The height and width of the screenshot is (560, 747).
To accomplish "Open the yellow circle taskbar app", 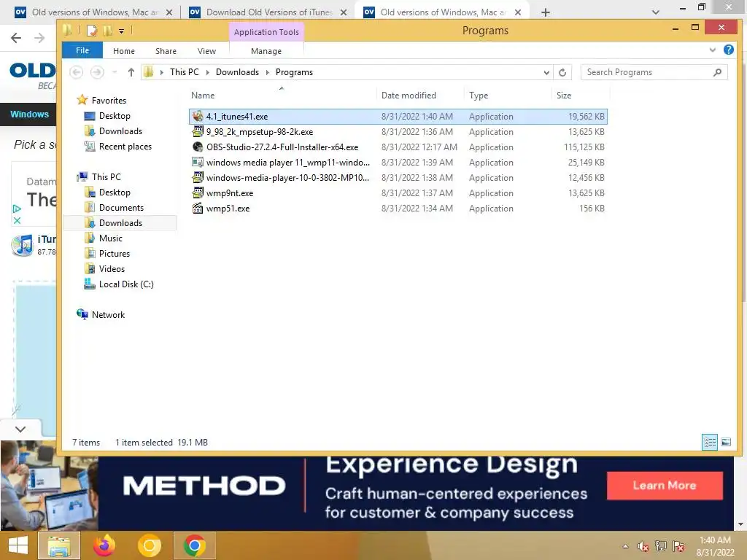I will 149,545.
